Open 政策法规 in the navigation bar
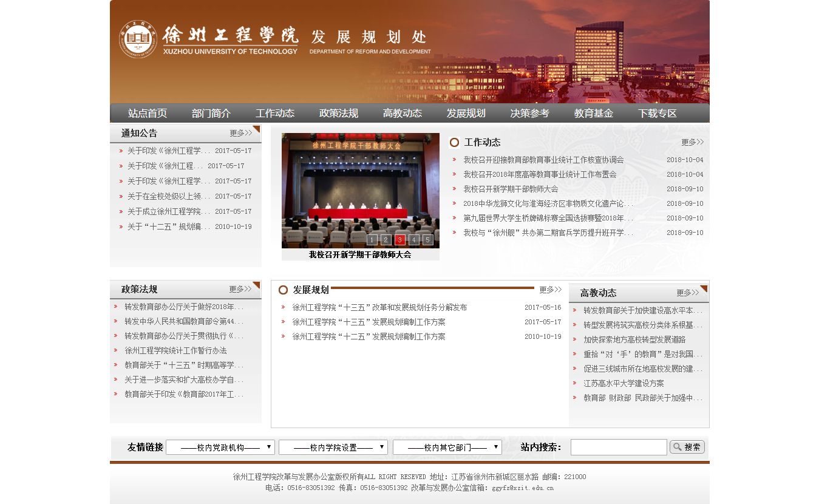The width and height of the screenshot is (819, 504). [x=339, y=114]
